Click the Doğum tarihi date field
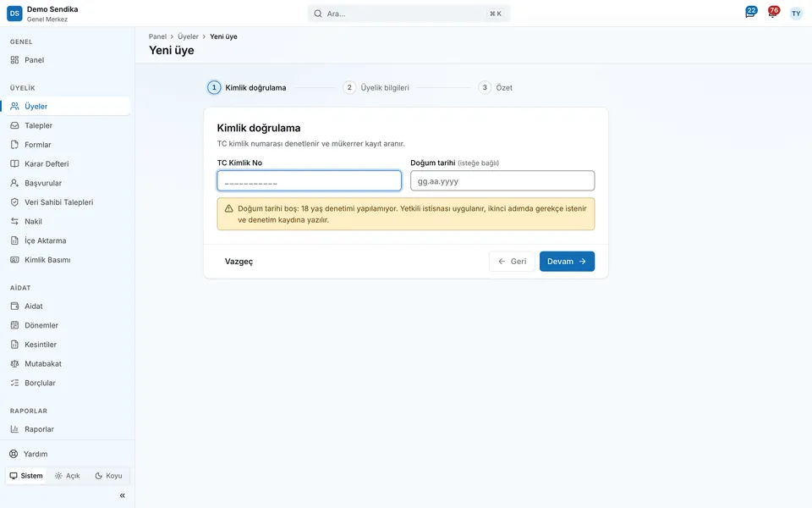The image size is (812, 508). tap(502, 181)
